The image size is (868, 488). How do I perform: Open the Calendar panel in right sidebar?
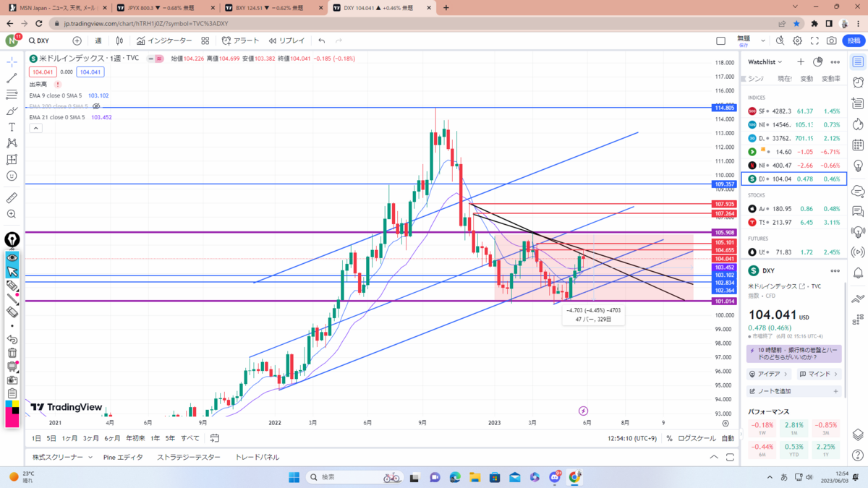[x=858, y=146]
